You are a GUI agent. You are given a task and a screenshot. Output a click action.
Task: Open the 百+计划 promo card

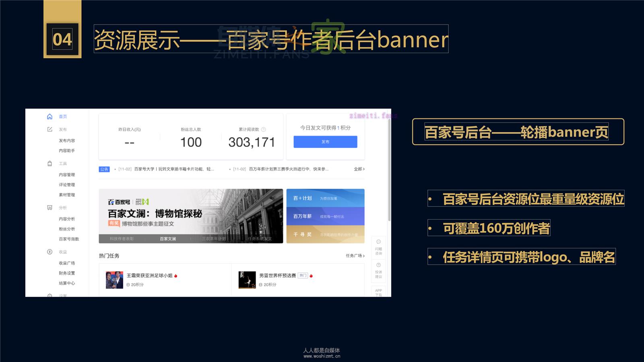click(325, 198)
